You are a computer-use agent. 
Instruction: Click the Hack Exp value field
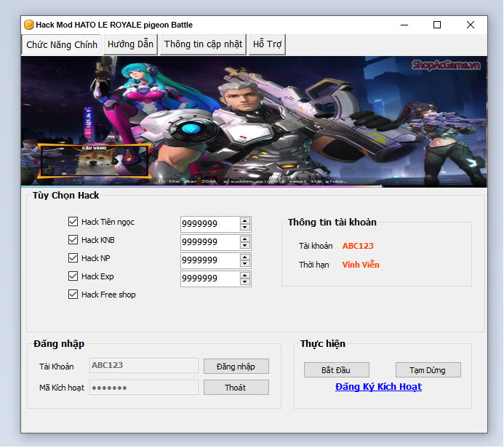point(210,279)
